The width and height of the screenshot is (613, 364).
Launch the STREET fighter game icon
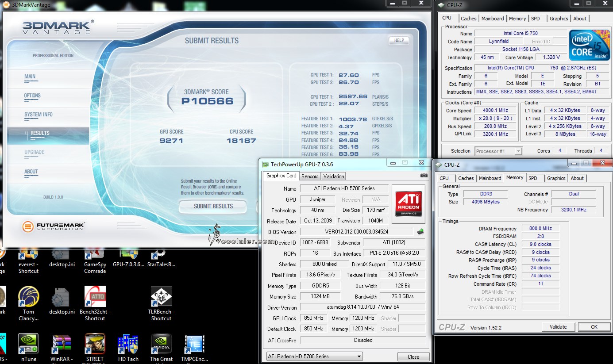(95, 349)
